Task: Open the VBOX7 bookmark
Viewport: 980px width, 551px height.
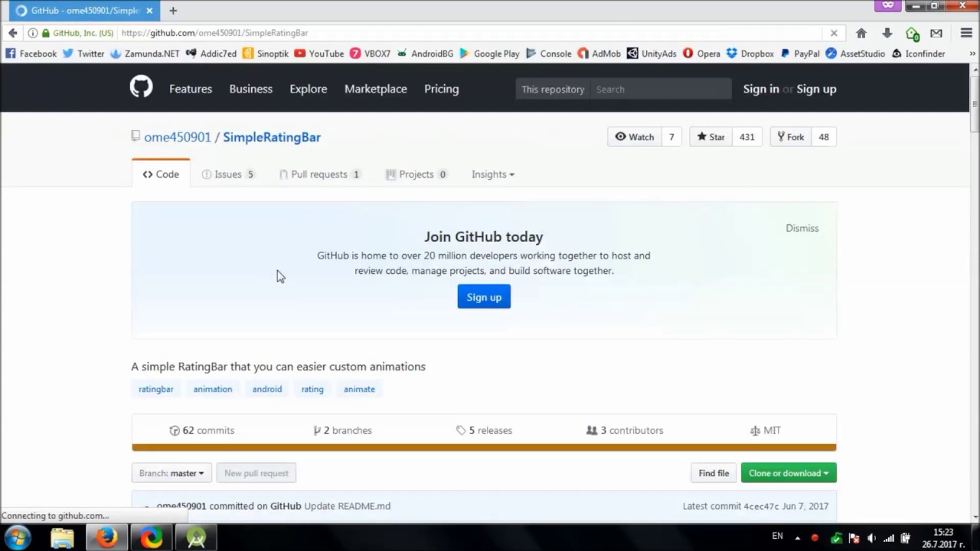Action: click(x=371, y=54)
